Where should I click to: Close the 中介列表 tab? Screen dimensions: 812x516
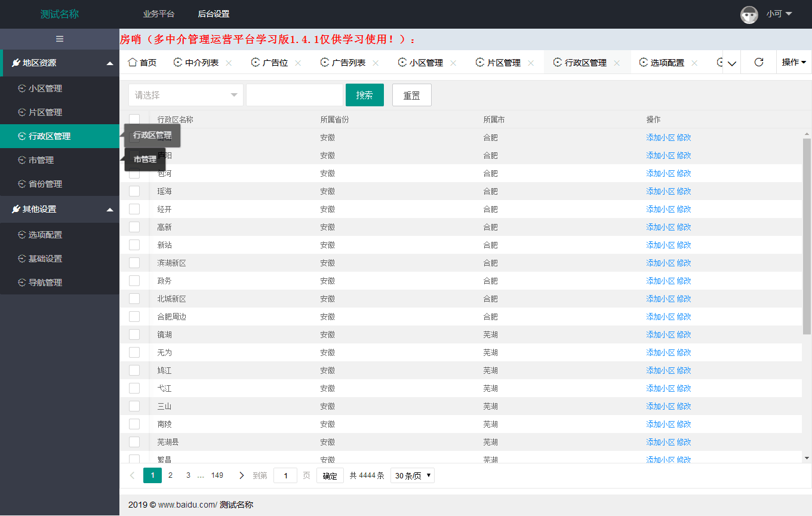pos(229,63)
